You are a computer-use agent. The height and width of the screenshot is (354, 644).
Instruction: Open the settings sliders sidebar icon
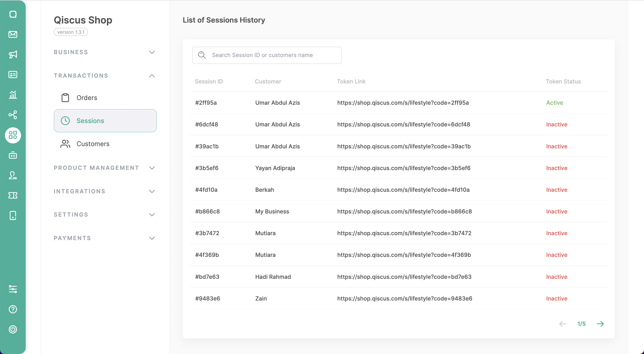click(13, 289)
